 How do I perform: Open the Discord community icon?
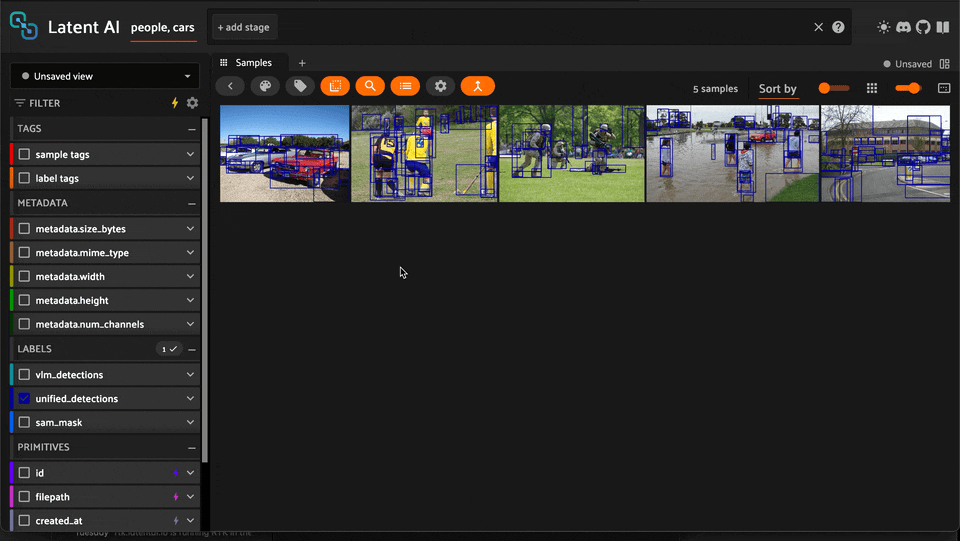[x=903, y=27]
